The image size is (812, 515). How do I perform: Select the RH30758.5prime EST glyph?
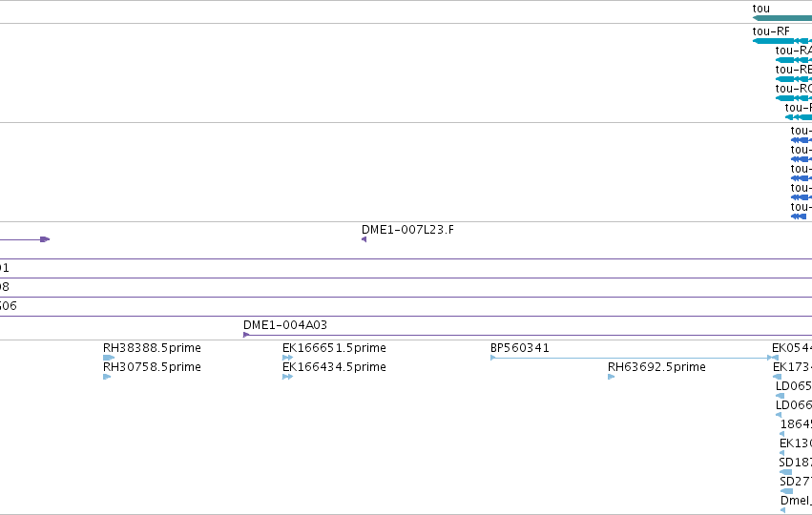(107, 377)
